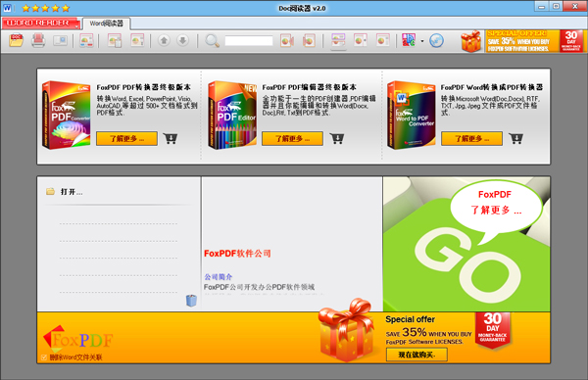Click the monitor screen icon beside printer

point(60,40)
